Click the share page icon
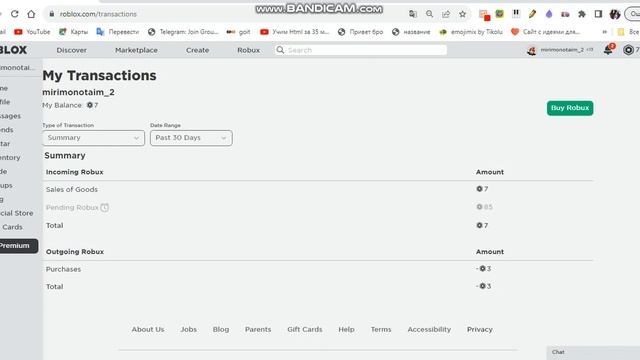Screen dimensions: 640x360 [446, 14]
